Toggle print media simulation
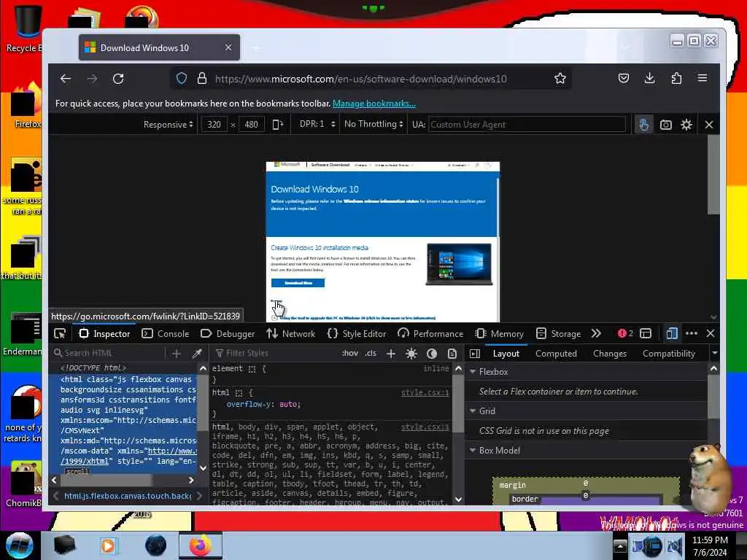This screenshot has height=560, width=747. coord(452,354)
